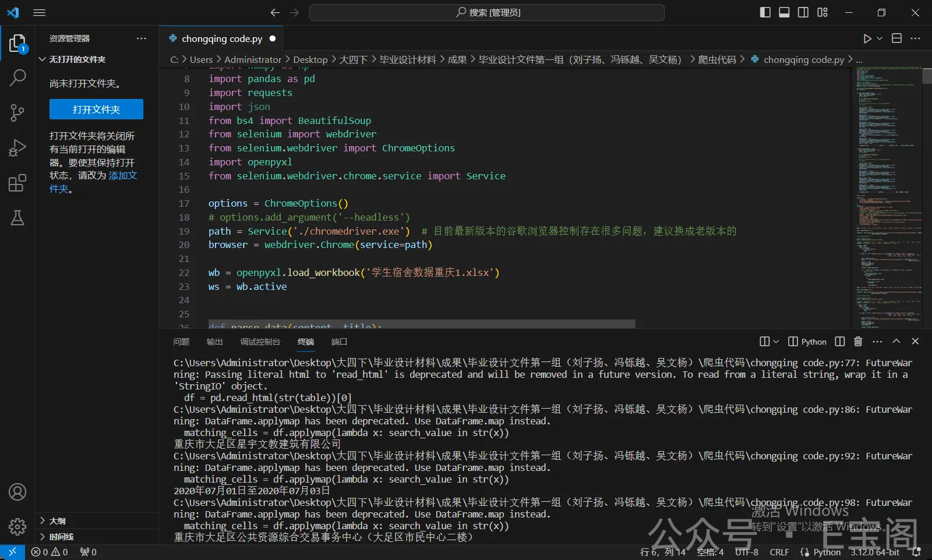932x560 pixels.
Task: Expand the 大纲 outline section
Action: [x=57, y=521]
